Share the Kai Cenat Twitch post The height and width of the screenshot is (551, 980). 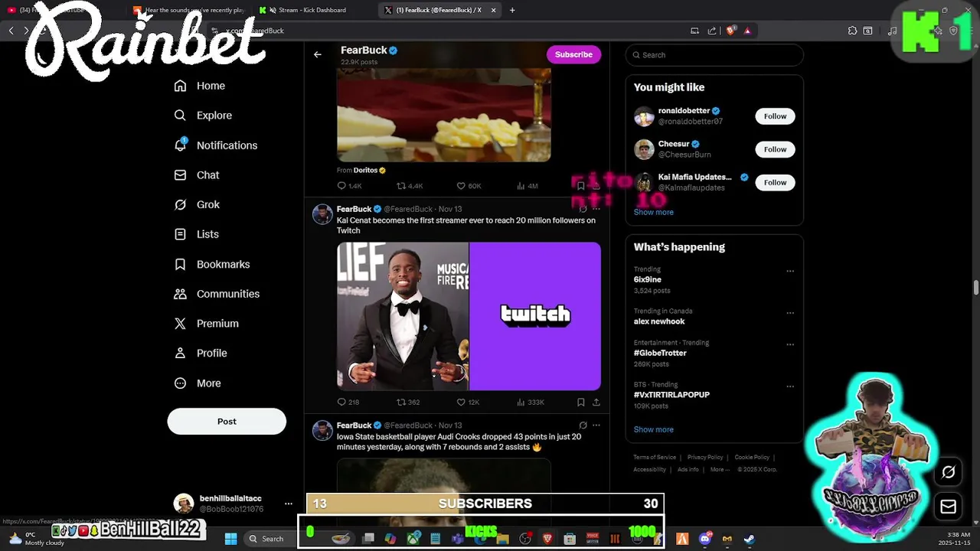(x=596, y=402)
